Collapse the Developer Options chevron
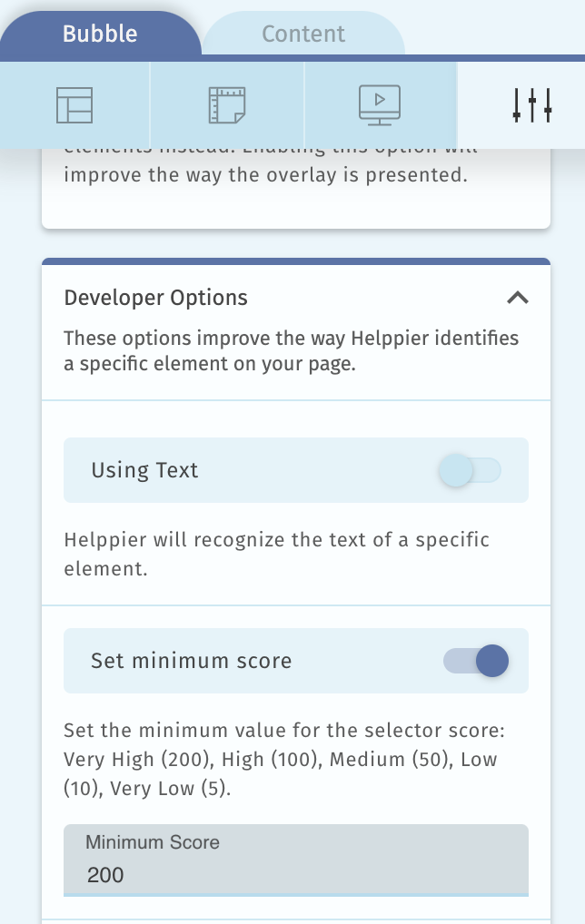Image resolution: width=585 pixels, height=924 pixels. coord(517,298)
